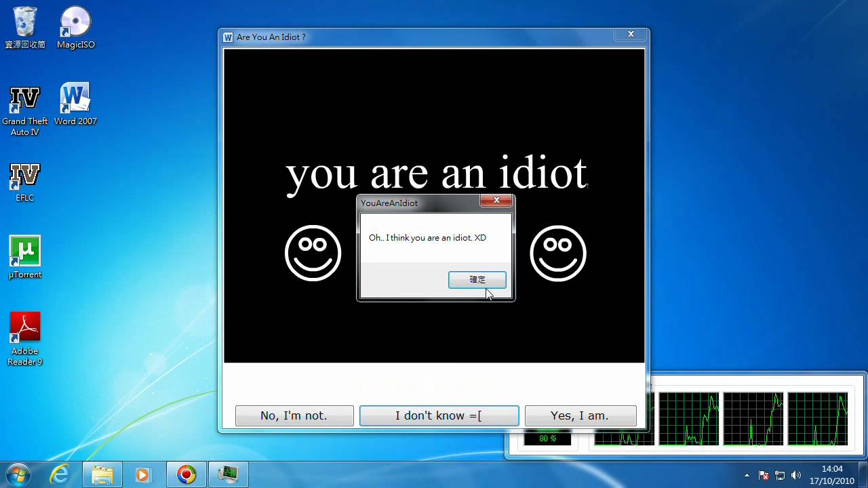Open the Recycle Bin desktop icon
The width and height of the screenshot is (868, 488).
tap(25, 27)
